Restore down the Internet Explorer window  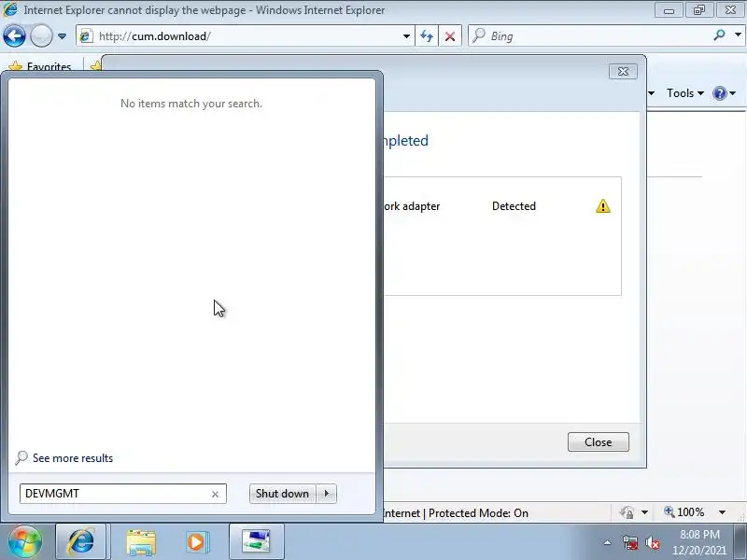click(x=699, y=10)
